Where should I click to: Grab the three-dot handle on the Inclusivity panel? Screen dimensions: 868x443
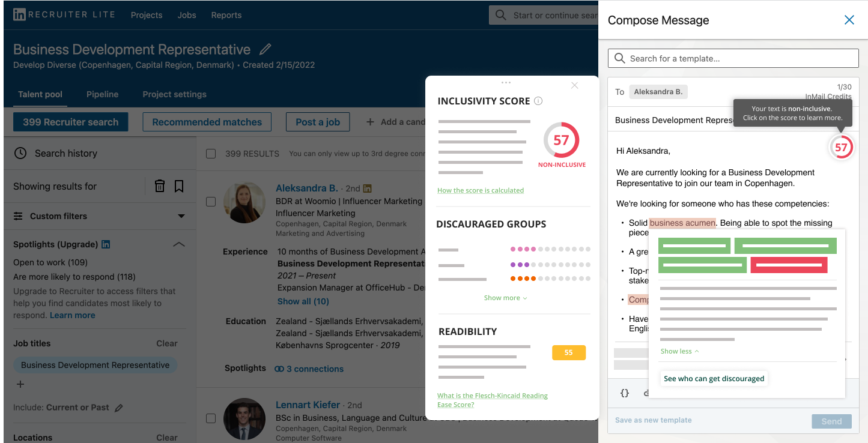[506, 82]
